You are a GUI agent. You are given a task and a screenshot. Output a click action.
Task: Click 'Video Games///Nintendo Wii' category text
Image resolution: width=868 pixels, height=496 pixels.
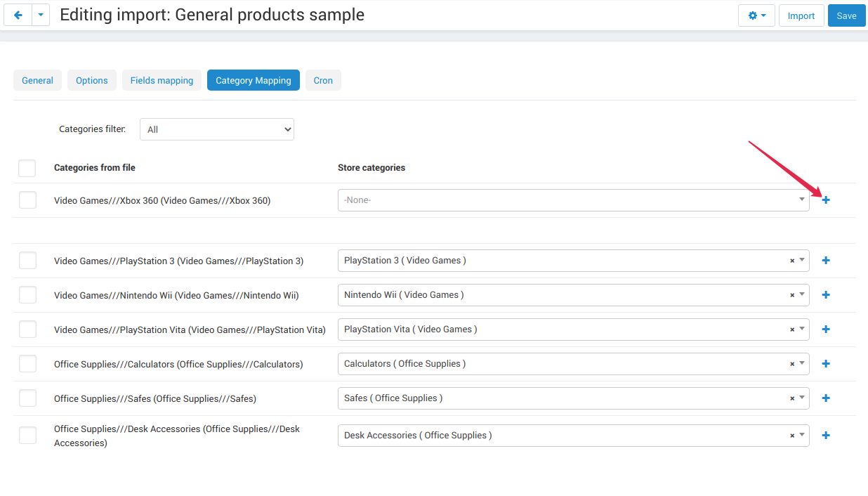[x=176, y=296]
